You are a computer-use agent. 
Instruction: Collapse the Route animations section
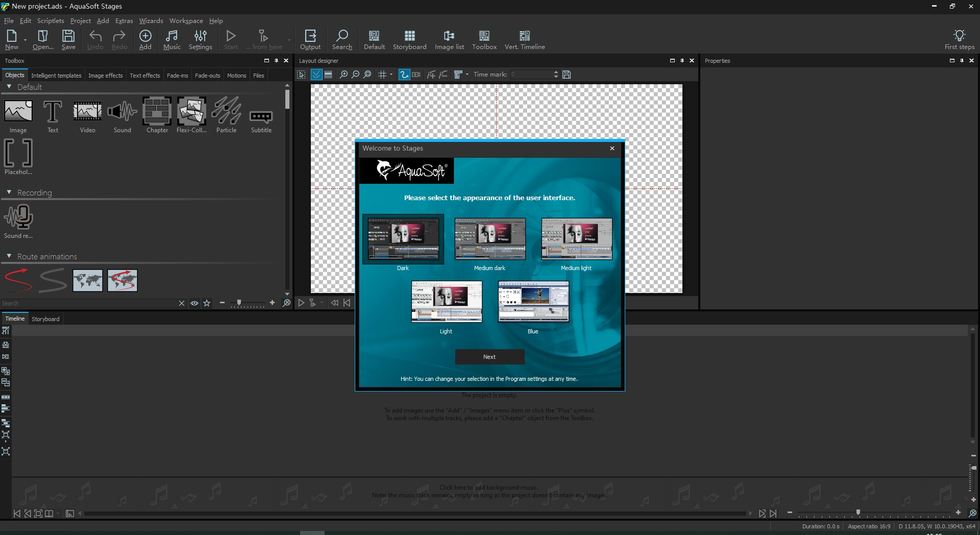9,256
